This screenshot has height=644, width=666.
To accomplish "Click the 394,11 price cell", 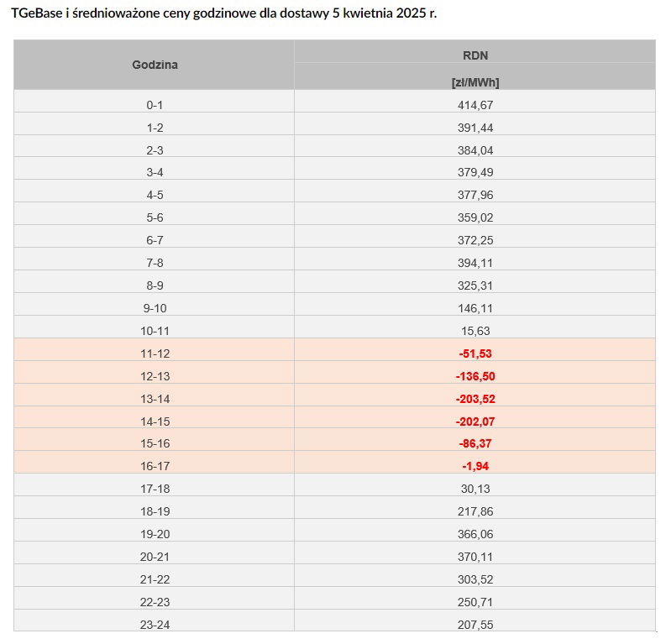I will [475, 263].
